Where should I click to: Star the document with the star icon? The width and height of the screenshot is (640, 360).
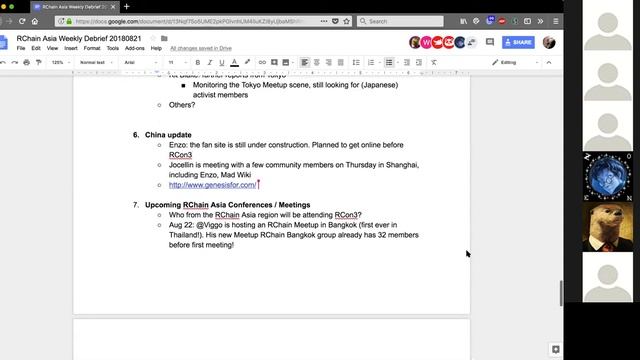153,38
